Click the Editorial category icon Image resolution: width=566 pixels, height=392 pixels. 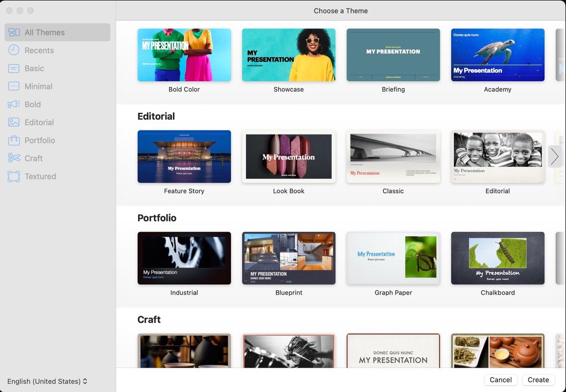[15, 122]
